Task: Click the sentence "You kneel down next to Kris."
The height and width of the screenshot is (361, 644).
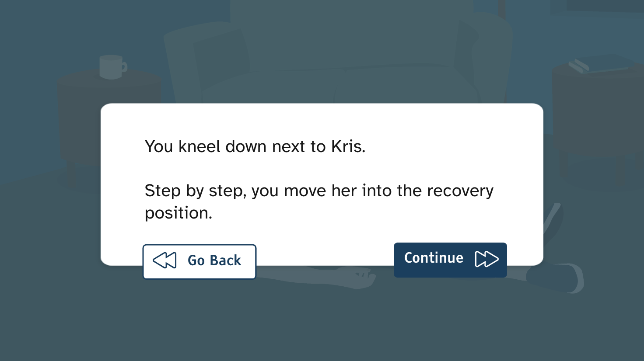Action: 255,147
